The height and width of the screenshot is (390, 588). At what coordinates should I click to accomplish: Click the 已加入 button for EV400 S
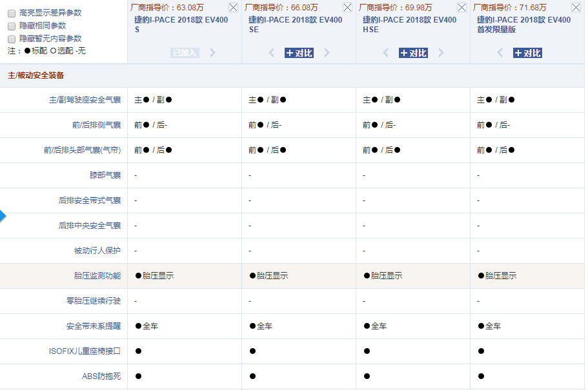tap(185, 53)
